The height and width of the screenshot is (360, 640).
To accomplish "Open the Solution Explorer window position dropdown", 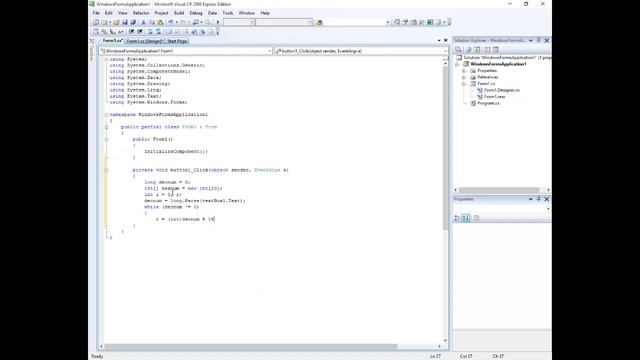I will 531,40.
